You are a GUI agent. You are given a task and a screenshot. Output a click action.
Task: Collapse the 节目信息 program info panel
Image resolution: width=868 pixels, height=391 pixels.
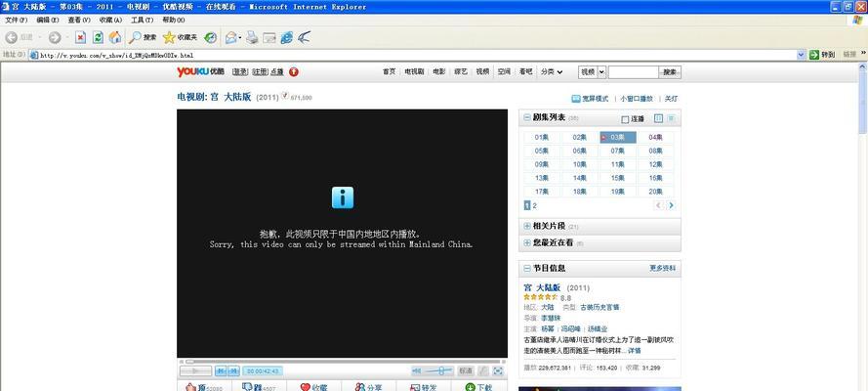point(526,268)
